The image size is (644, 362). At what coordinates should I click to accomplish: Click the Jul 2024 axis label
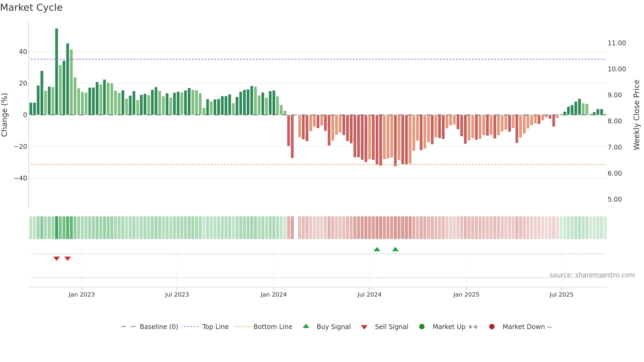point(369,294)
